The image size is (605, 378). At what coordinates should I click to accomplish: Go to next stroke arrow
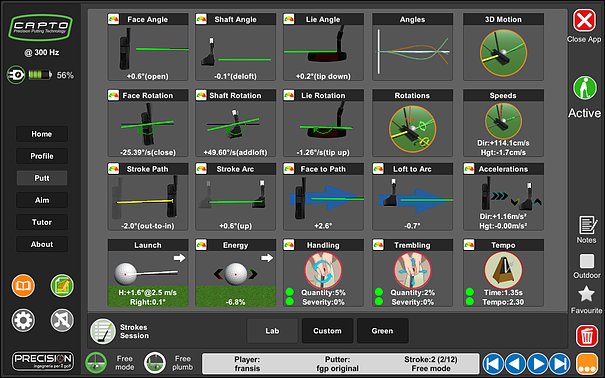pos(537,364)
